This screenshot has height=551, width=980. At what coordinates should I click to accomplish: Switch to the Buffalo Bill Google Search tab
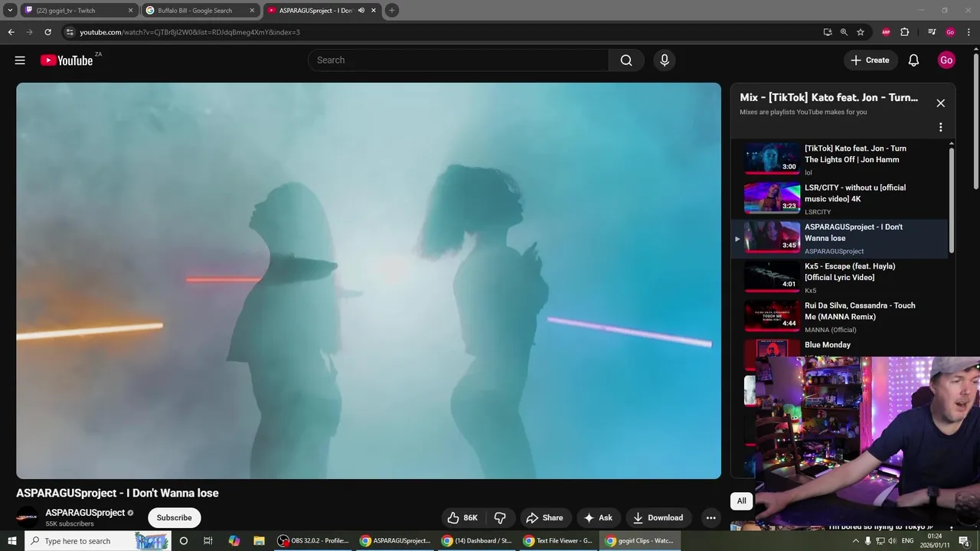[201, 10]
